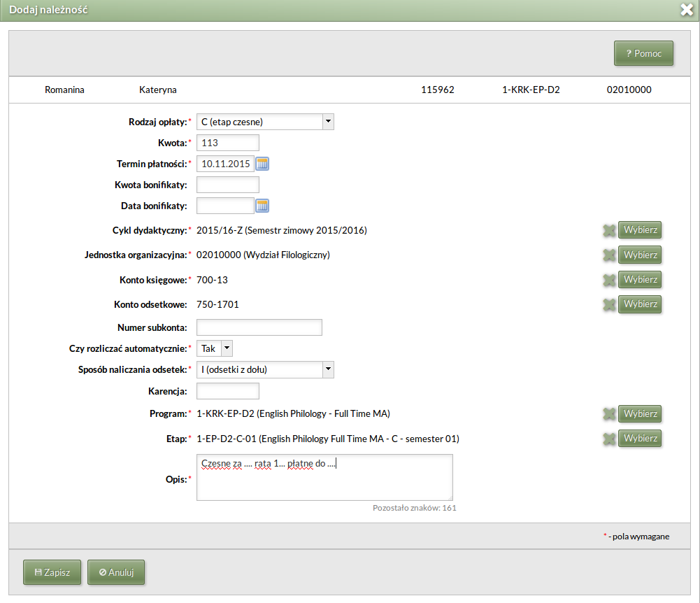This screenshot has height=603, width=700.
Task: Open the Pomoc help
Action: (643, 53)
